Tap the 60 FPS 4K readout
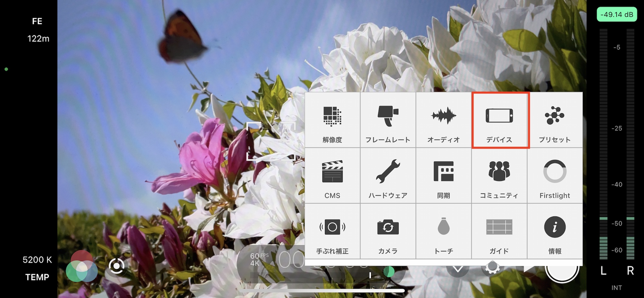 click(259, 259)
